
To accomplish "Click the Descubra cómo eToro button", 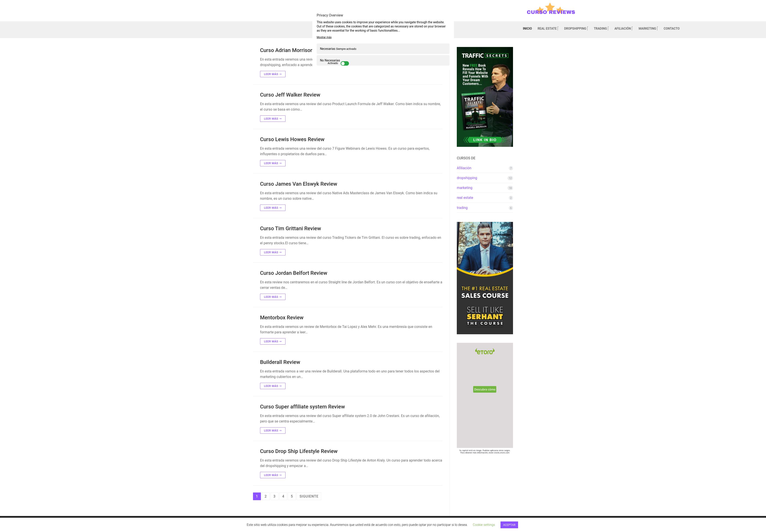I will coord(484,389).
